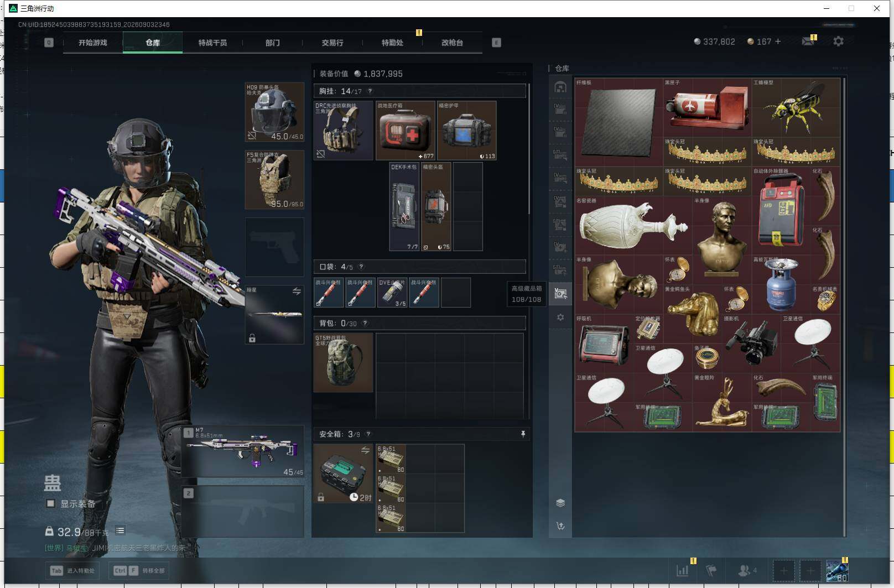Select the 名贵机械表 watch
Screen dimensions: 894x588
825,299
